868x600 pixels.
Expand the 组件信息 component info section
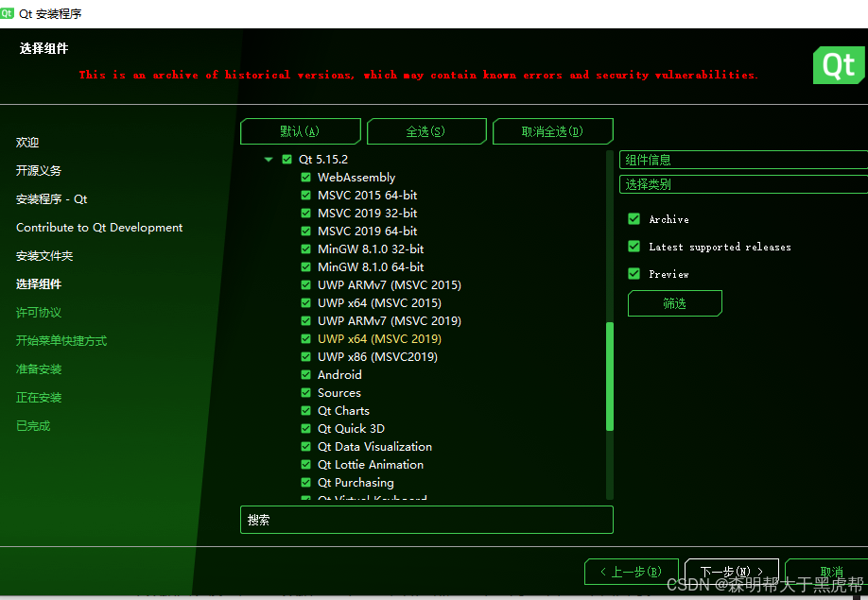743,160
